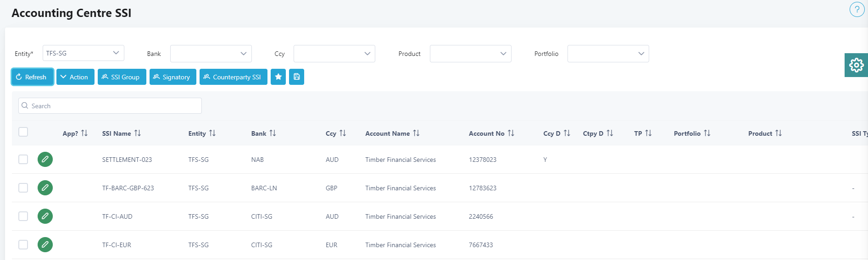
Task: Click into the Search input field
Action: click(110, 106)
